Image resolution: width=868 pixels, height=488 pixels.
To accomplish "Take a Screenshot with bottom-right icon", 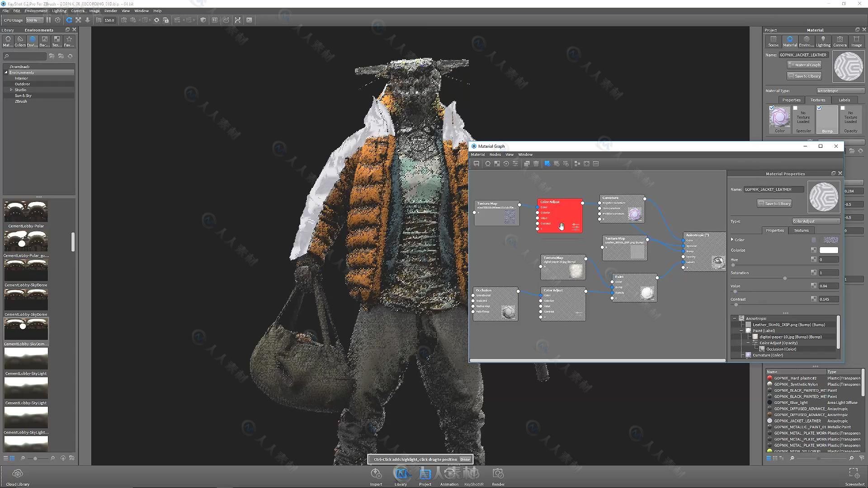I will pos(854,477).
